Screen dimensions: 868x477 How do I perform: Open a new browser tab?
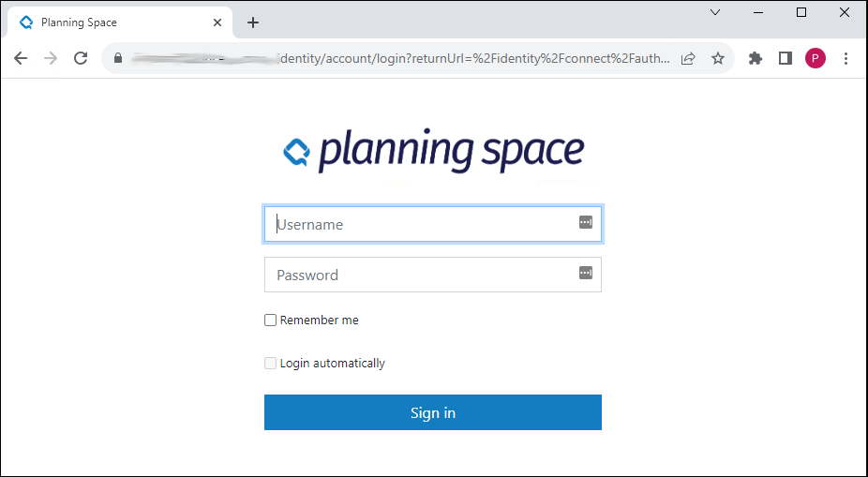click(x=253, y=22)
